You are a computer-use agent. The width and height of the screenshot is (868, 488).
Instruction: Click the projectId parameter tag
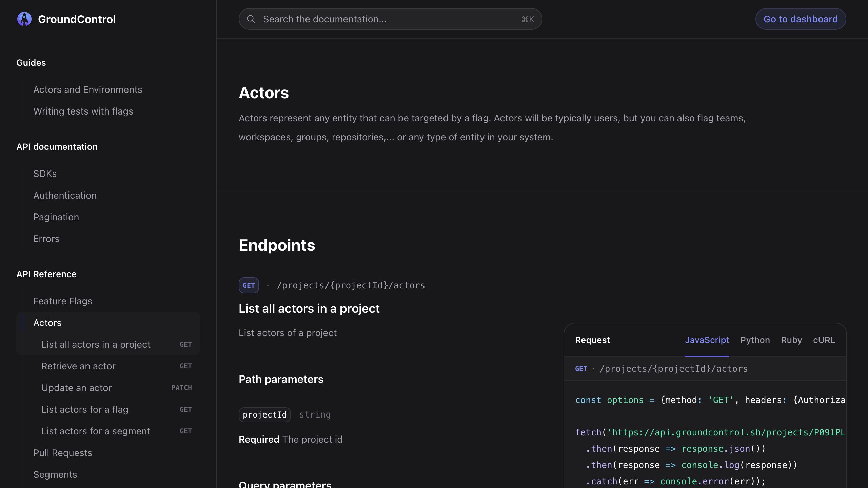[264, 414]
